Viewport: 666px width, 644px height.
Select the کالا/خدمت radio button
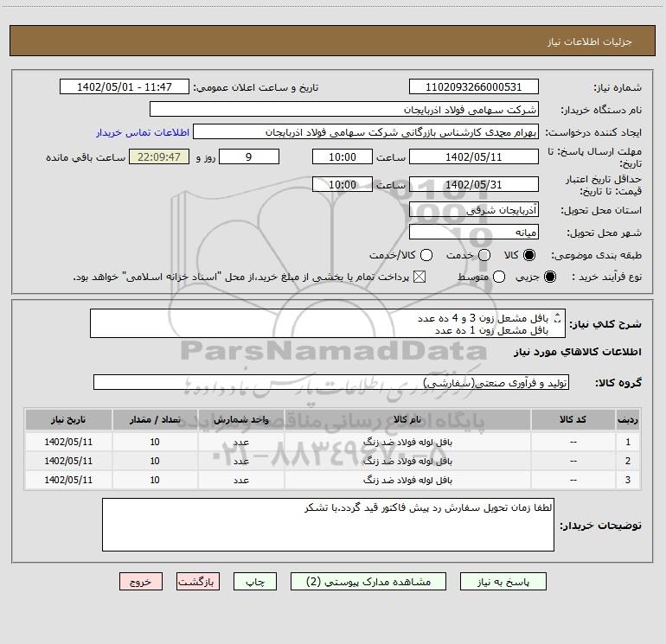pyautogui.click(x=426, y=255)
